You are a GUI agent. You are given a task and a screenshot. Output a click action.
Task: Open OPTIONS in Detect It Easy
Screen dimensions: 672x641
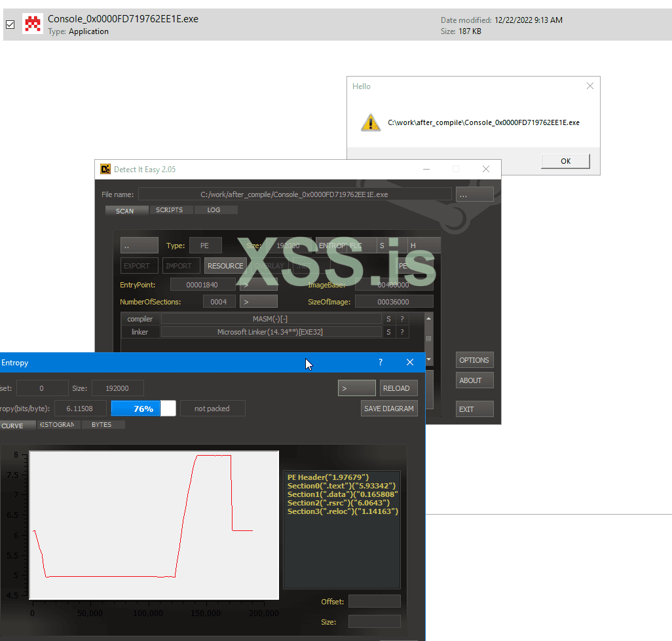(x=474, y=360)
